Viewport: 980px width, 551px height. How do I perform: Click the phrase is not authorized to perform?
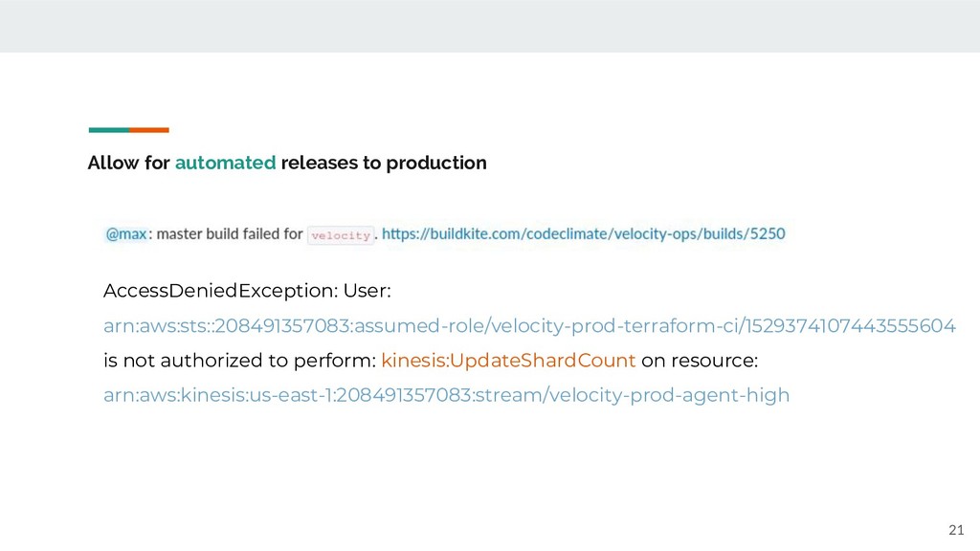tap(237, 361)
